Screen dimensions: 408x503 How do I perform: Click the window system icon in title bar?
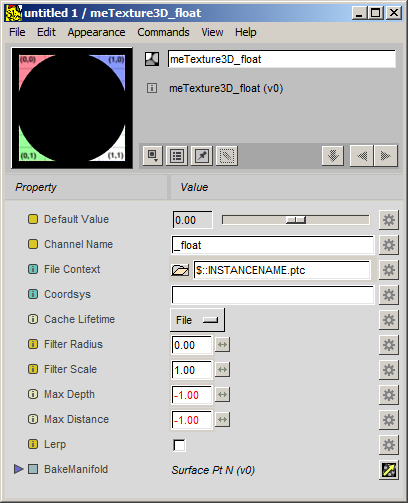click(14, 13)
